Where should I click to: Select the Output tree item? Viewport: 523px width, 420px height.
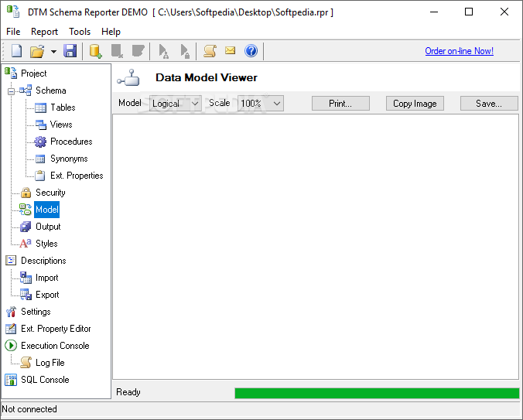tap(48, 227)
